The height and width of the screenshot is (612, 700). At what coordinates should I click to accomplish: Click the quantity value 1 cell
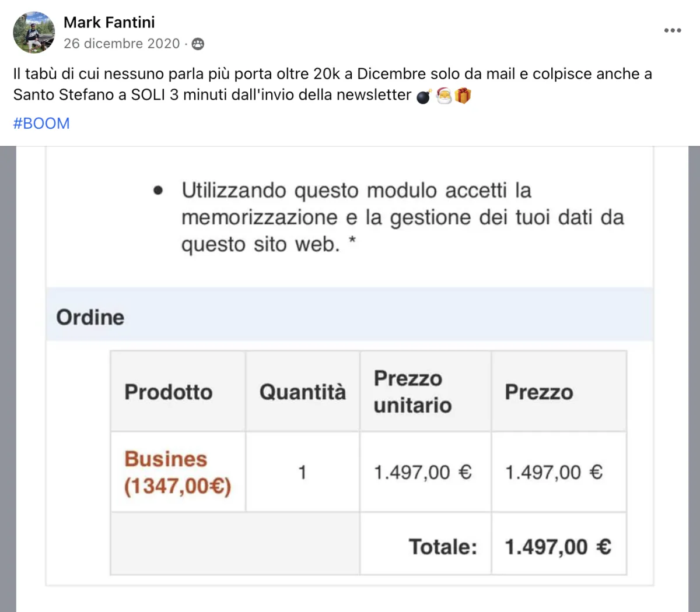(x=302, y=472)
